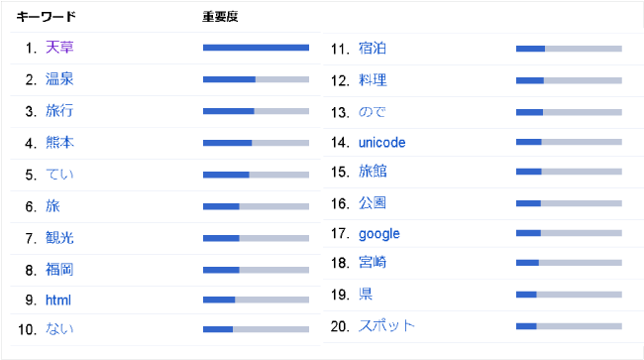The width and height of the screenshot is (644, 360).
Task: Open the 温泉 keyword link
Action: pos(59,79)
